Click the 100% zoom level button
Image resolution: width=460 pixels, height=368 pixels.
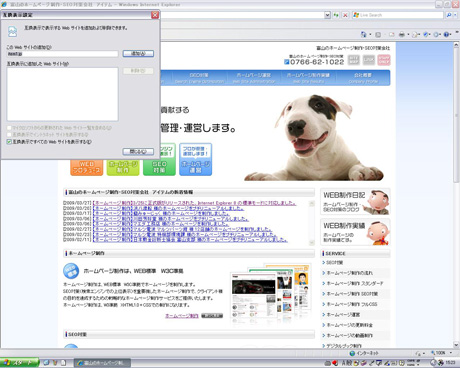pyautogui.click(x=439, y=353)
